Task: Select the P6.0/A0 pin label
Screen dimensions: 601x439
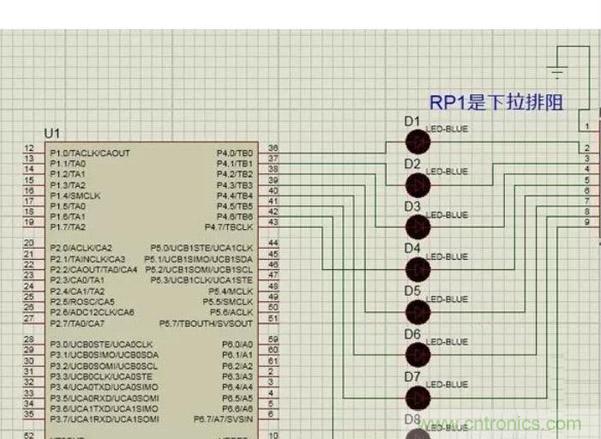Action: tap(237, 343)
